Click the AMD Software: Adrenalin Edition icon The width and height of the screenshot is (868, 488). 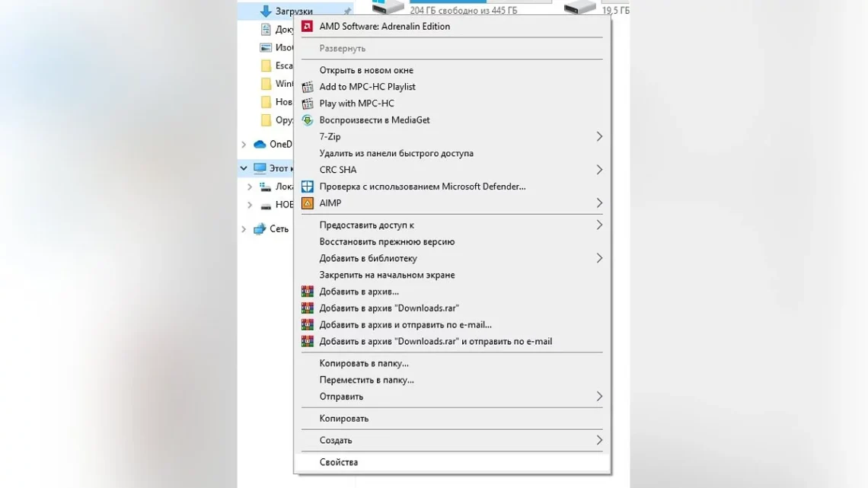point(307,26)
